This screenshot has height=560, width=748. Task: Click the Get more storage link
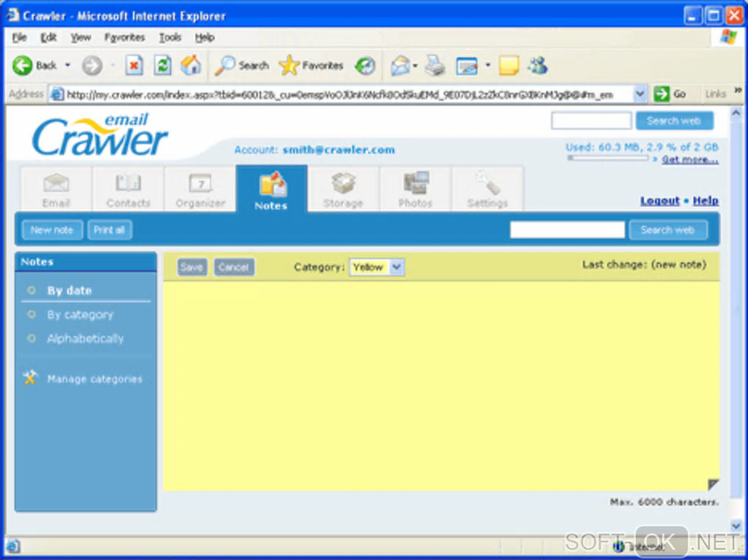(690, 159)
